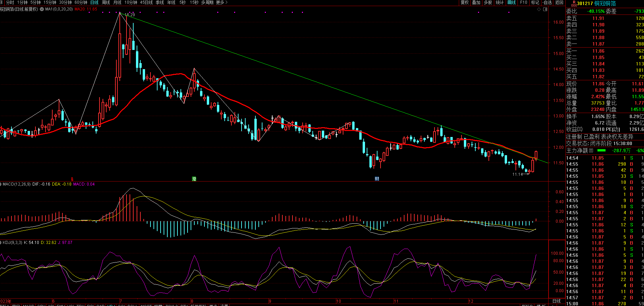Viewport: 644px width, 306px height.
Task: Click the 收益(三) 0.010 value
Action: tap(598, 129)
